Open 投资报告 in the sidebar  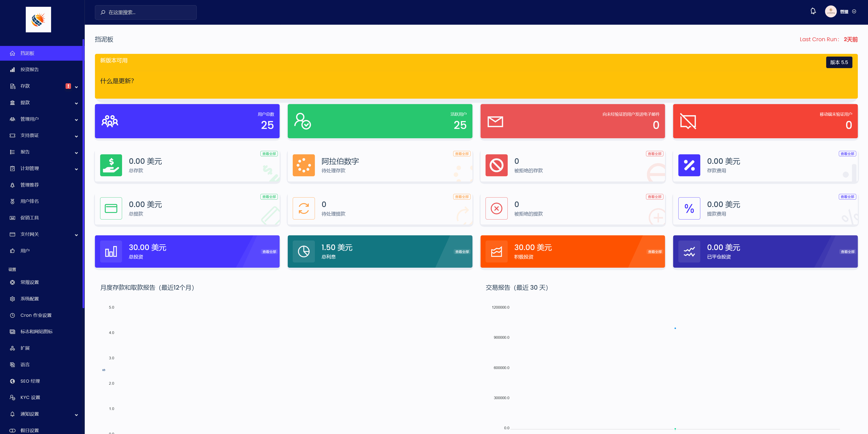pos(30,69)
